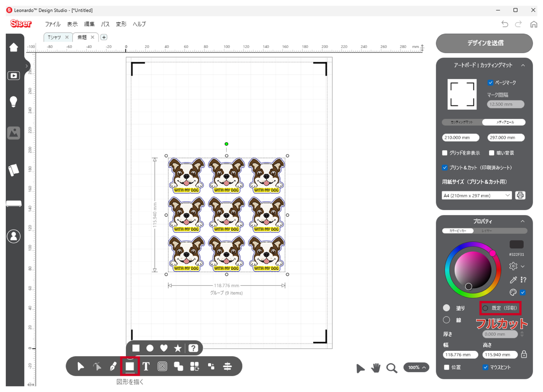Collapse the アートボード panel chevron
The height and width of the screenshot is (392, 543).
[x=523, y=65]
